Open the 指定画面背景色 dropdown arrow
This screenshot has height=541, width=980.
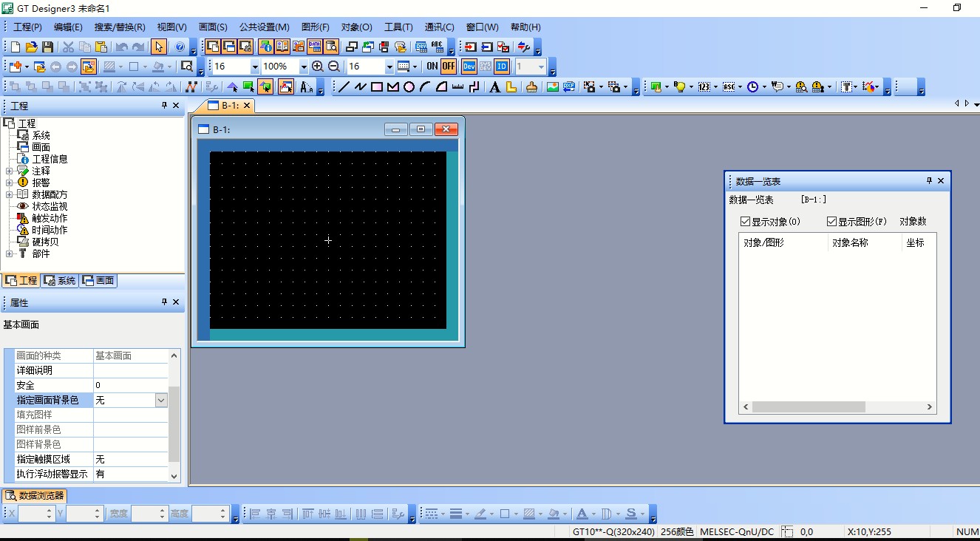[161, 400]
